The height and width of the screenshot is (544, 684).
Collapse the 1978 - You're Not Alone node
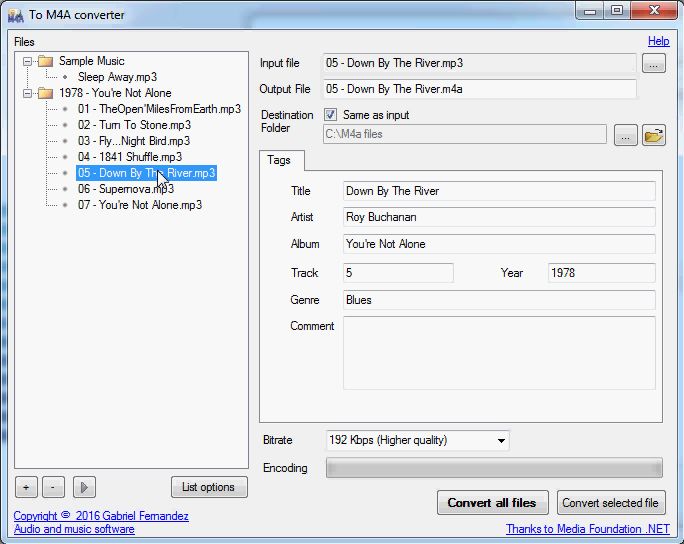tap(27, 93)
